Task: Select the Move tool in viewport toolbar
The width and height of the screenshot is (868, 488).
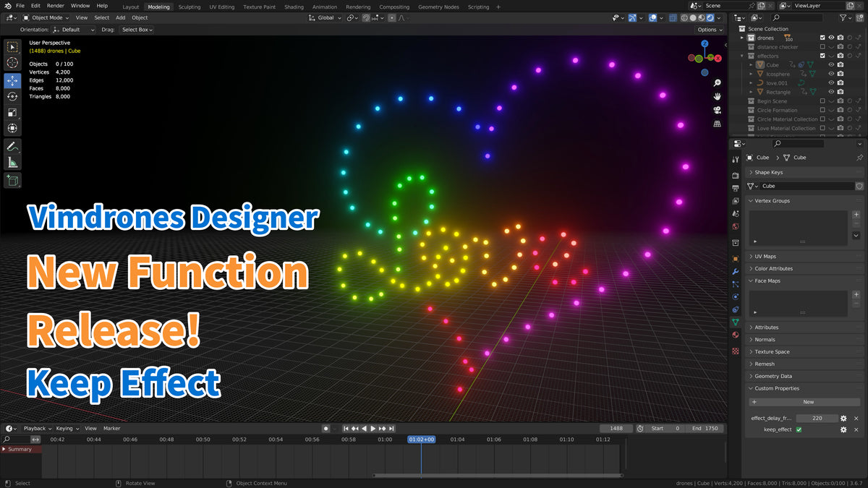Action: 12,81
